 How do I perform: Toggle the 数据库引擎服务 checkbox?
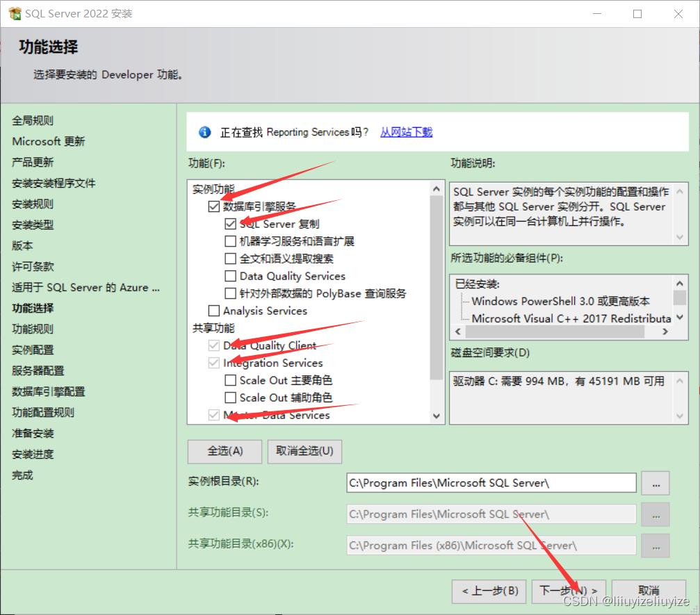pos(214,206)
